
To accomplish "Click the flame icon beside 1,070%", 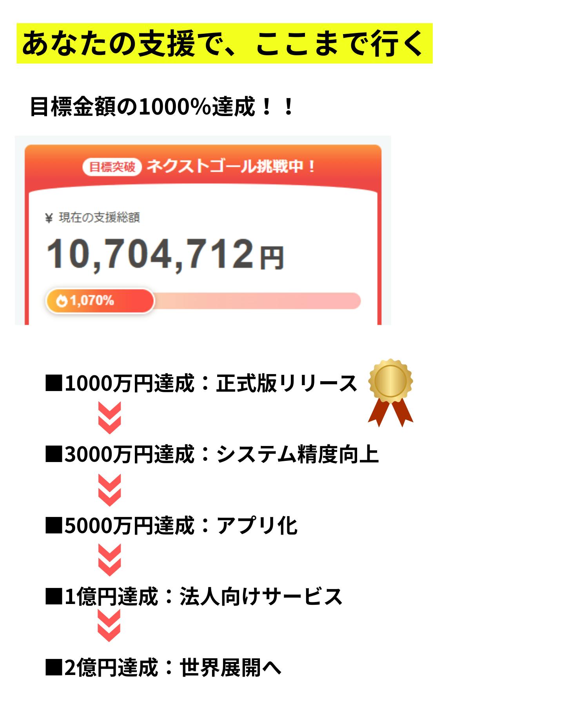I will pyautogui.click(x=61, y=301).
